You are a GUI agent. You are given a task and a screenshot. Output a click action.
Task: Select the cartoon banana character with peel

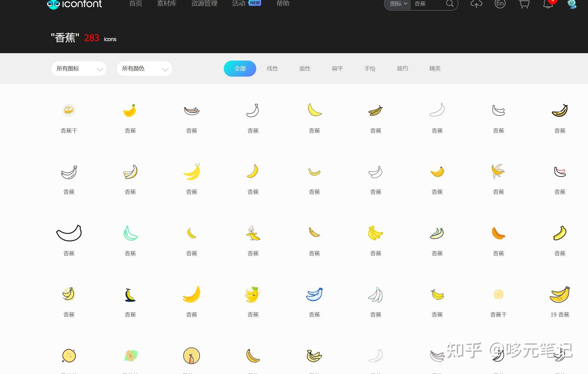coord(253,233)
